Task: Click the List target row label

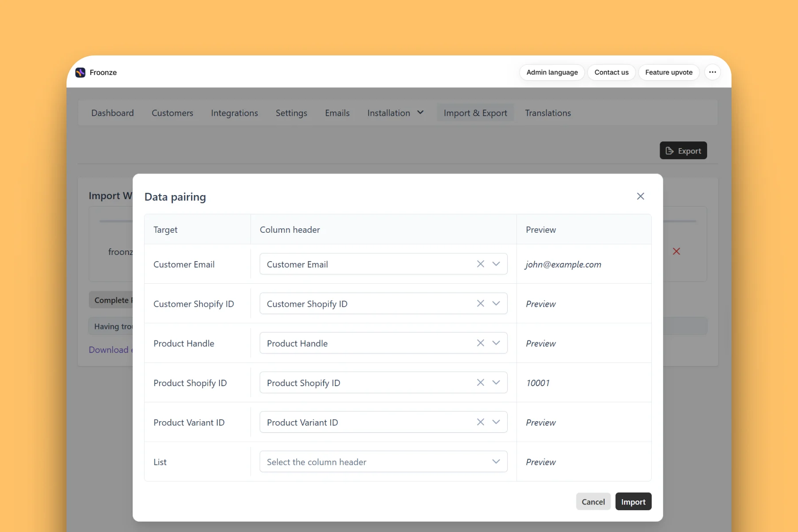Action: [x=160, y=462]
